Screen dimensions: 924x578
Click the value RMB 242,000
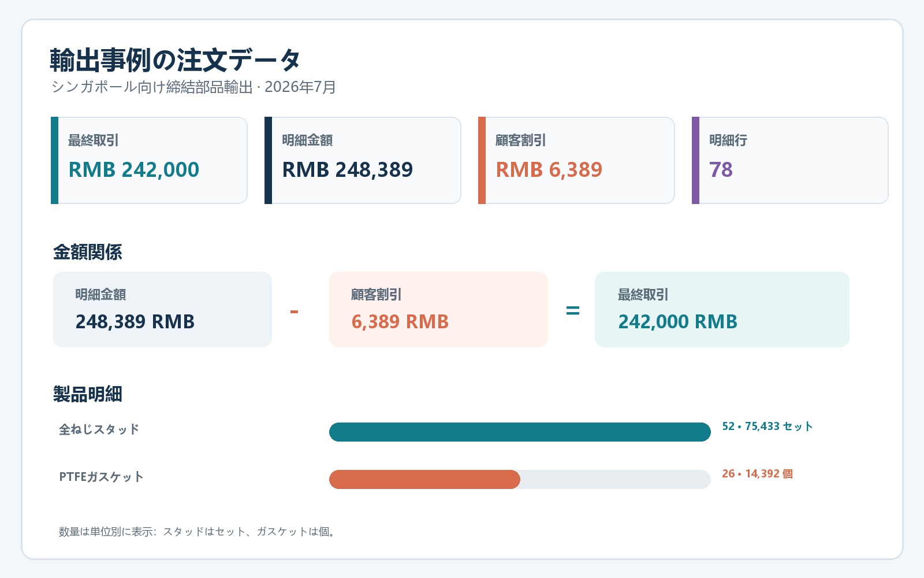click(134, 170)
